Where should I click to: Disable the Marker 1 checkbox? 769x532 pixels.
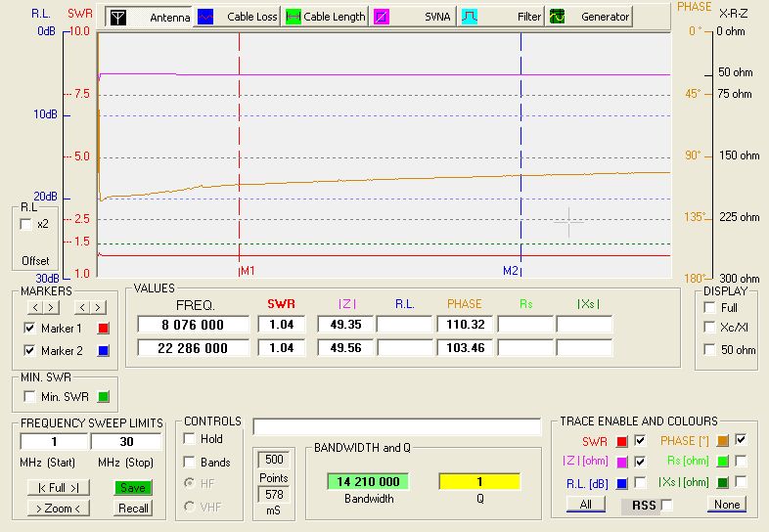[29, 329]
